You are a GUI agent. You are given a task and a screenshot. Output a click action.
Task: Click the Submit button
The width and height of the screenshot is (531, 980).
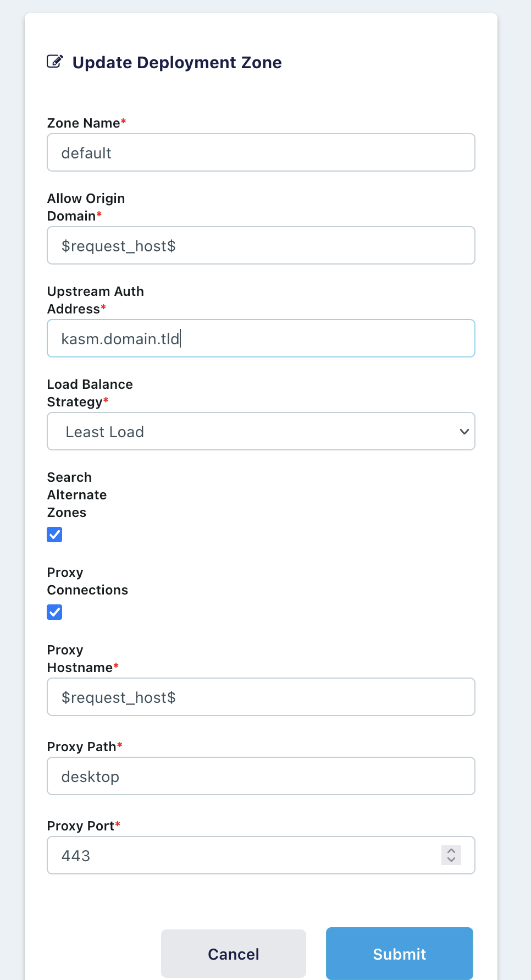[399, 954]
